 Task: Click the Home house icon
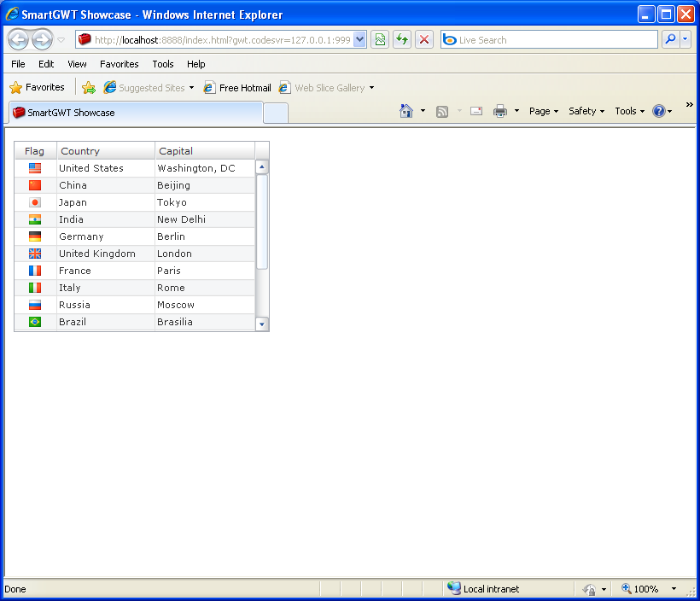coord(406,111)
